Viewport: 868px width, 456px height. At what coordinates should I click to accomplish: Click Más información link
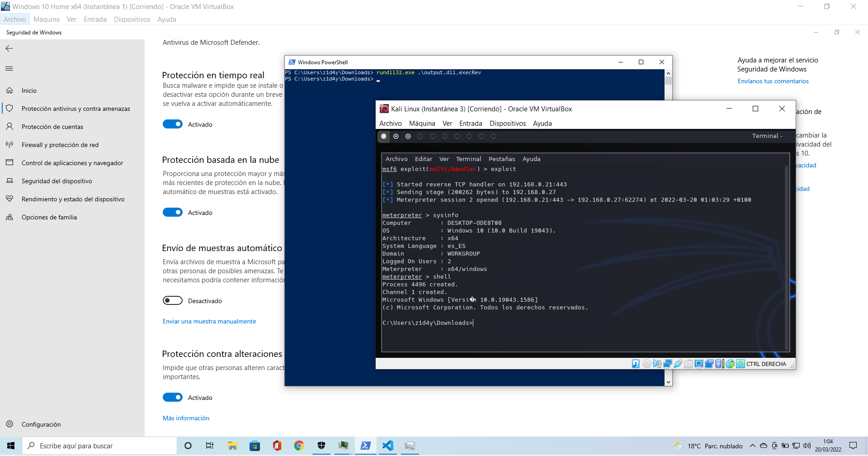(186, 418)
